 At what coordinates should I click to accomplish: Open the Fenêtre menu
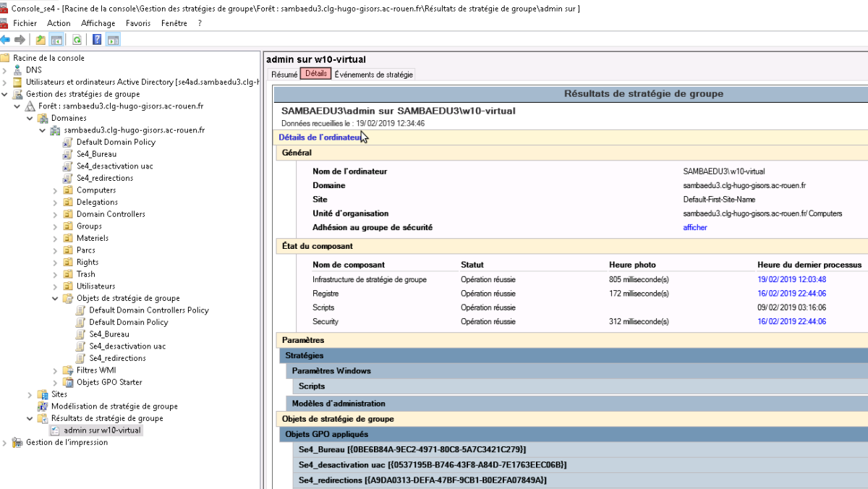click(x=174, y=23)
